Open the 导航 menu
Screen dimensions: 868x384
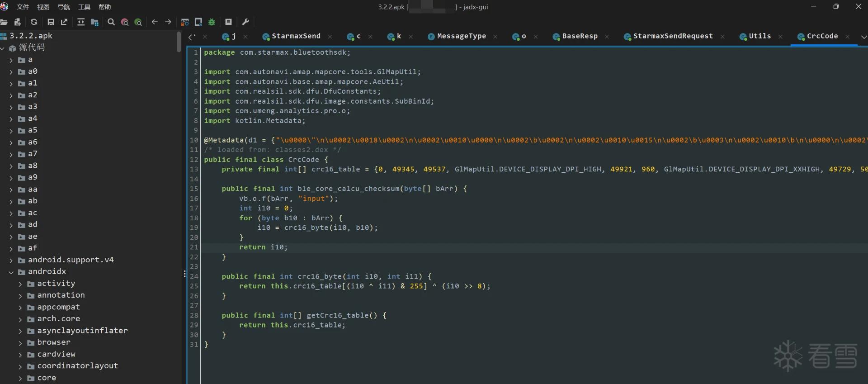[64, 7]
